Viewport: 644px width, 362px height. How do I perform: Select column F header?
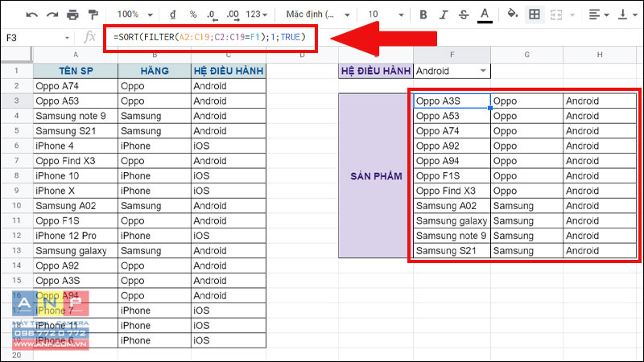(x=452, y=55)
